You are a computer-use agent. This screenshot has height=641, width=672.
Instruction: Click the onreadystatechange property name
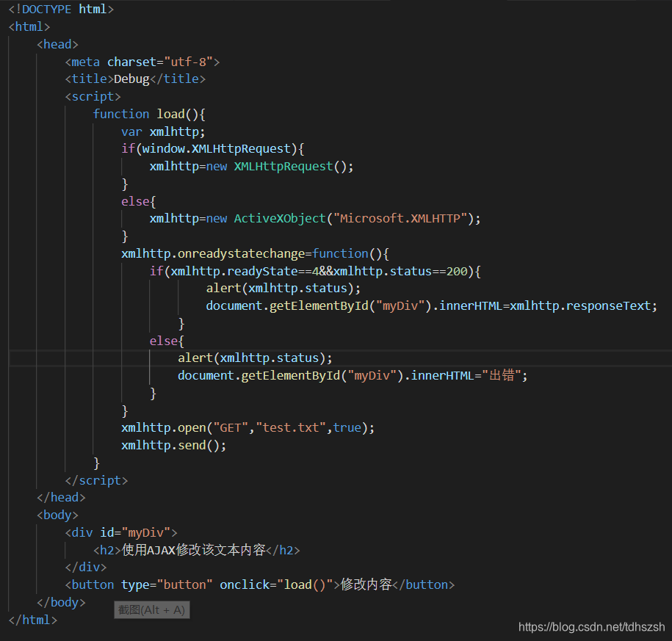pos(242,253)
